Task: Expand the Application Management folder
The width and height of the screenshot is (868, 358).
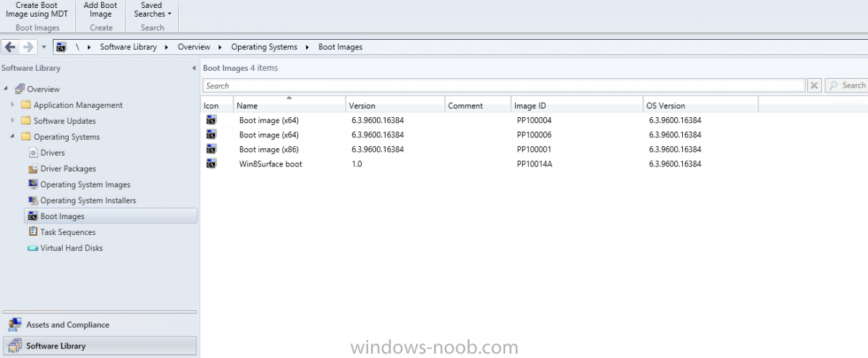Action: click(x=14, y=105)
